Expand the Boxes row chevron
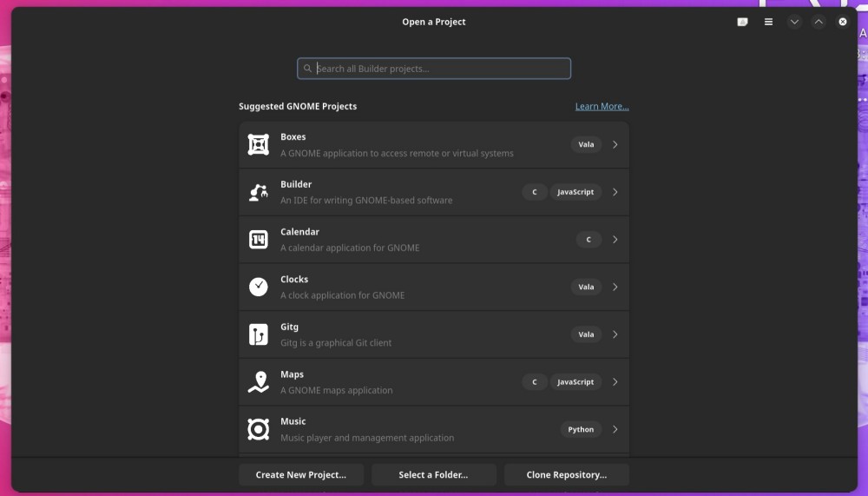 615,144
